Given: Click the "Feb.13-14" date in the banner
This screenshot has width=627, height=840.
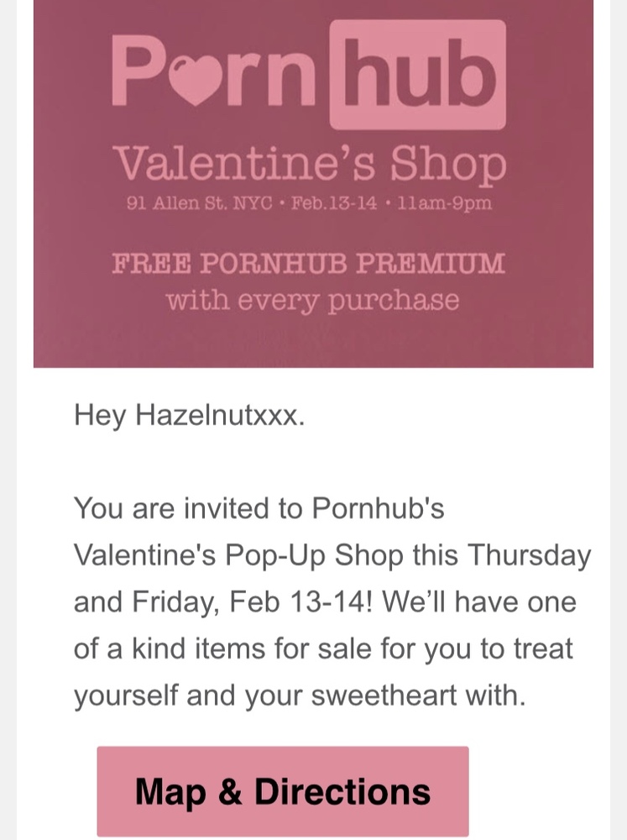Looking at the screenshot, I should pos(333,205).
